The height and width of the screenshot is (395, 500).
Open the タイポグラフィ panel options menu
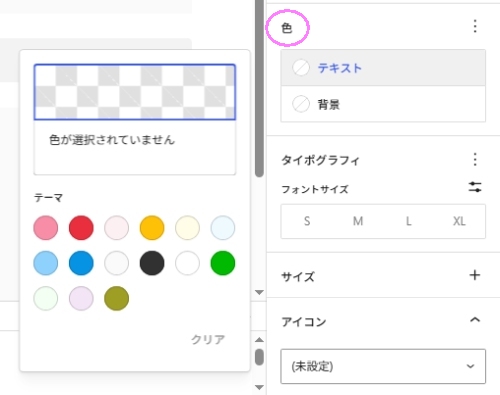coord(475,160)
